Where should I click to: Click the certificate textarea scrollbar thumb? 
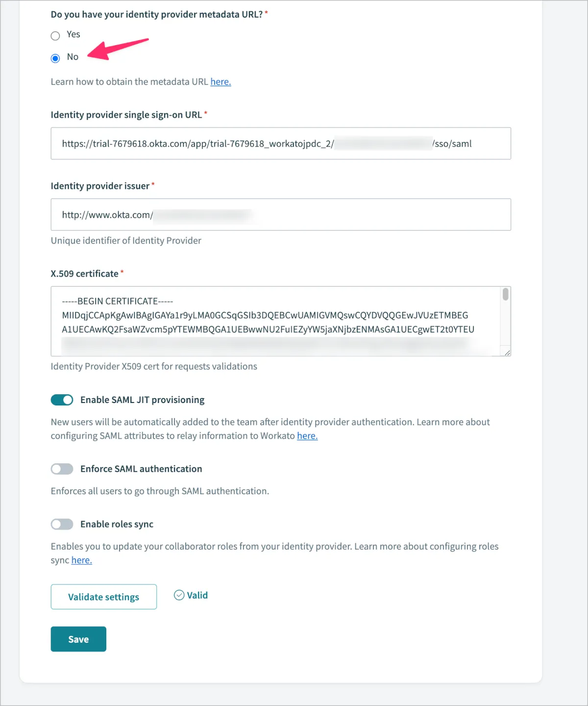pyautogui.click(x=505, y=294)
